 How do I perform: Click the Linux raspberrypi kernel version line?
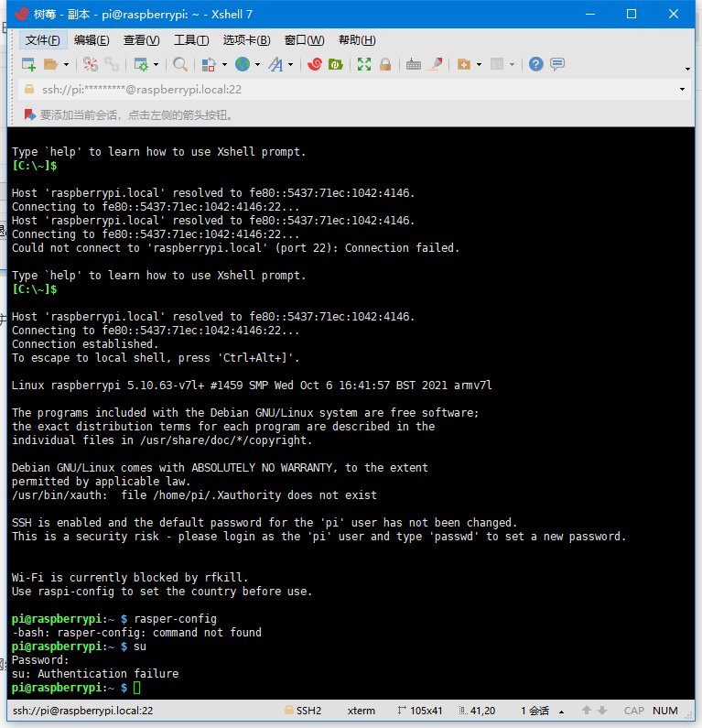[x=252, y=386]
